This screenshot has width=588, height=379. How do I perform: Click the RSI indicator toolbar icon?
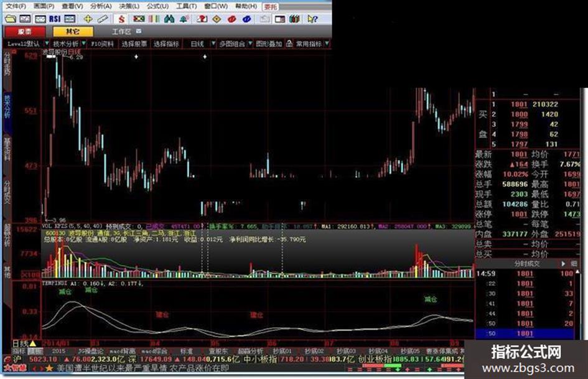(55, 19)
